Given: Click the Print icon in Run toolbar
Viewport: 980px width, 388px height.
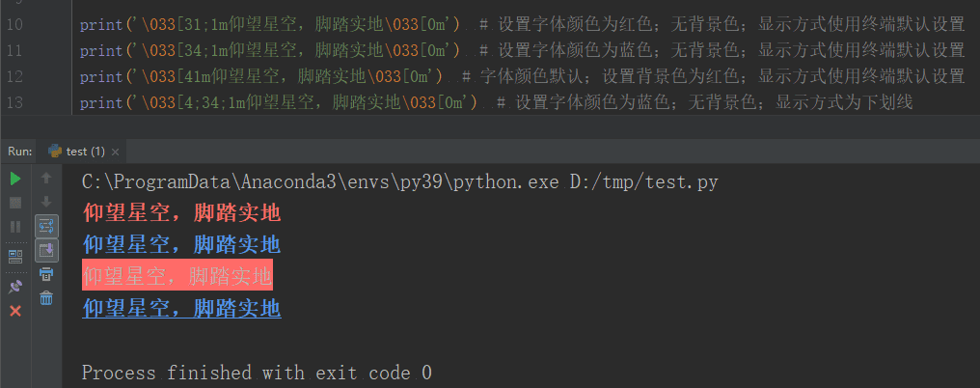Looking at the screenshot, I should coord(46,274).
